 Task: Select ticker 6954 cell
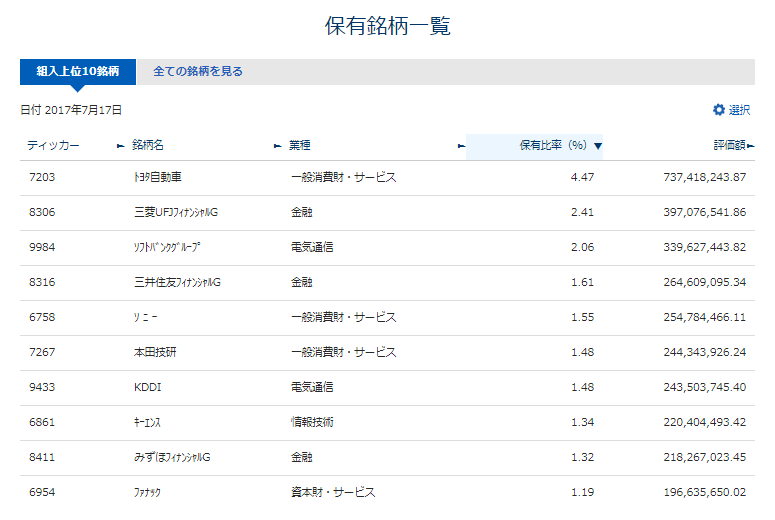(x=42, y=492)
